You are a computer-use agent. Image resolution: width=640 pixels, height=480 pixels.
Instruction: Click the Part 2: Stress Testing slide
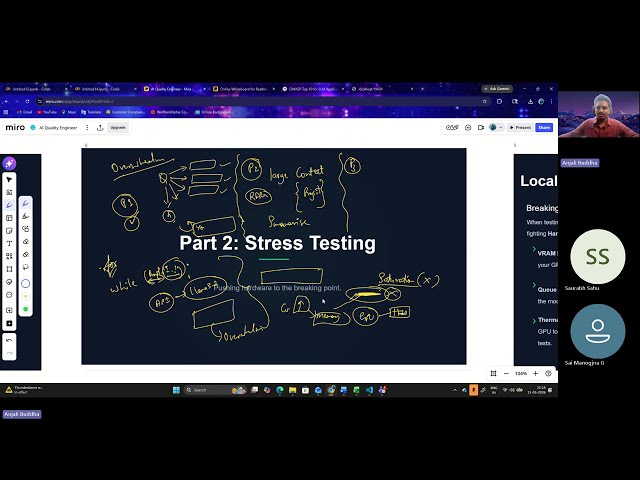[274, 256]
